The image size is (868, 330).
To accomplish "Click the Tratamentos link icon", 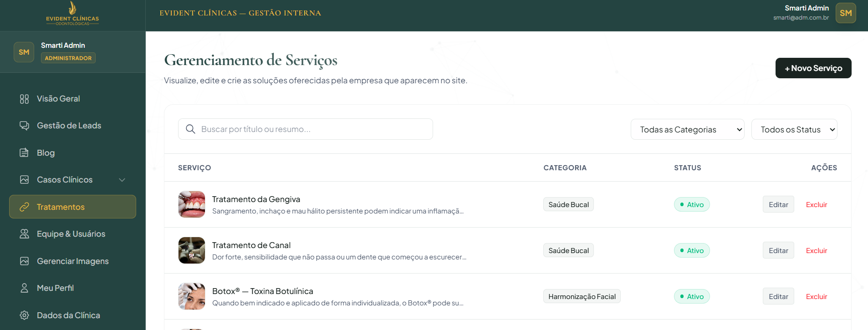I will tap(25, 207).
